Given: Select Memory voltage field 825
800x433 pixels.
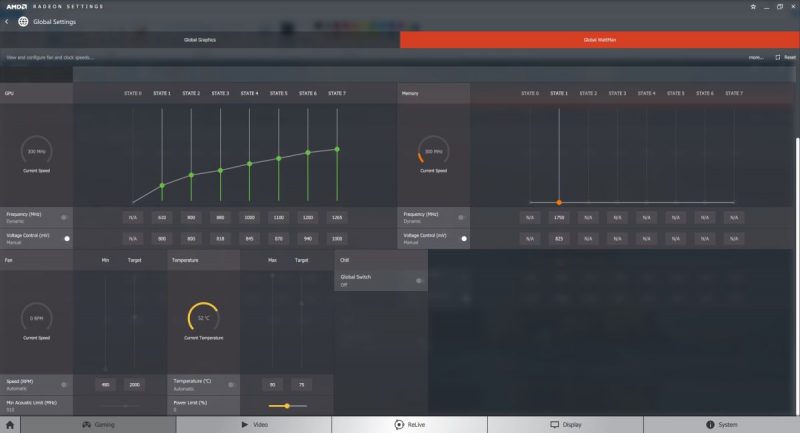Looking at the screenshot, I should (x=559, y=238).
